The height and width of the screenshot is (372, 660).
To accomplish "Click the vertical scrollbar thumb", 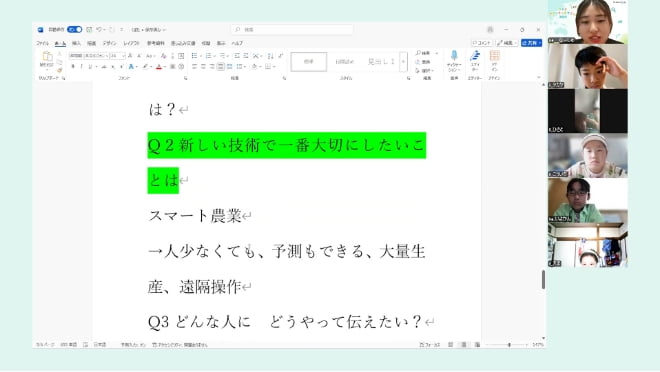I will coord(543,279).
